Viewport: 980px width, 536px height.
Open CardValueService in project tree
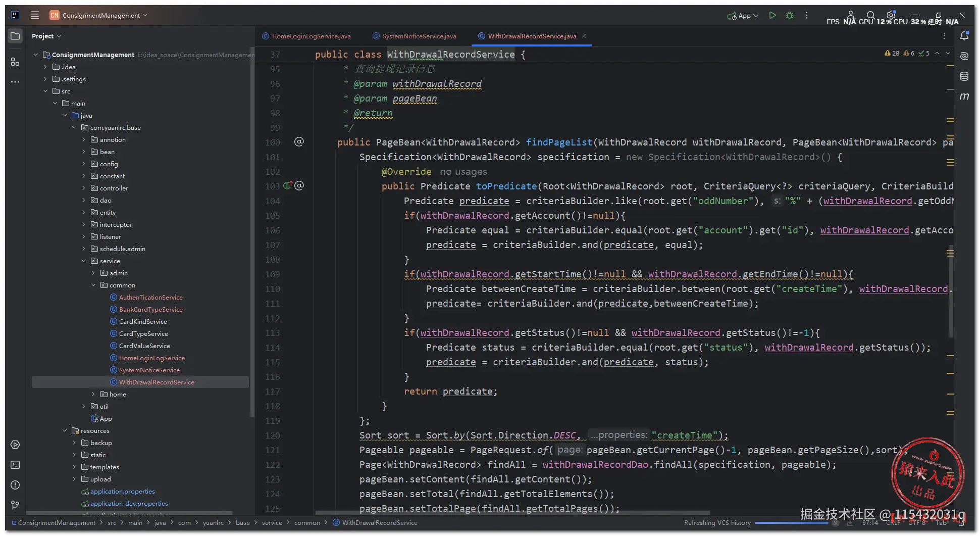point(144,346)
